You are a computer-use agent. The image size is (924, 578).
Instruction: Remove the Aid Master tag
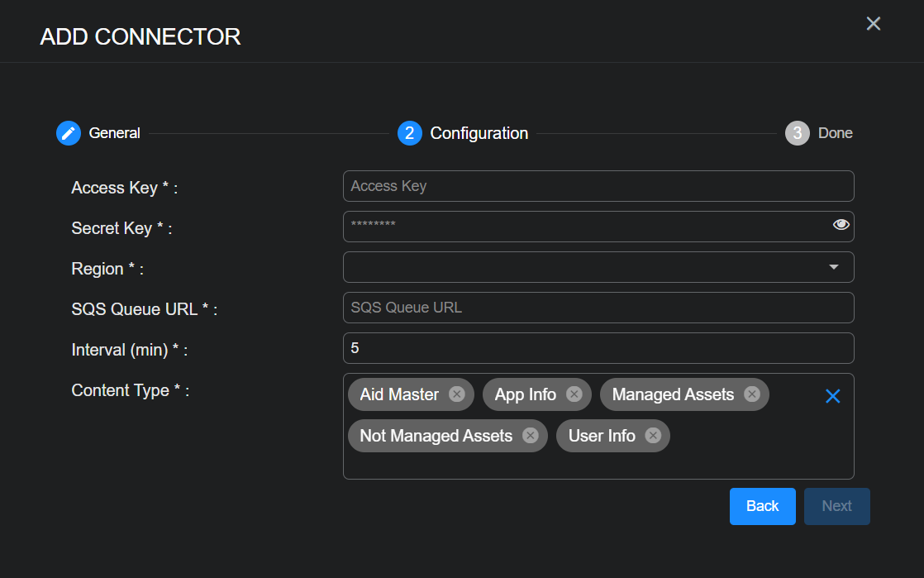[x=456, y=394]
